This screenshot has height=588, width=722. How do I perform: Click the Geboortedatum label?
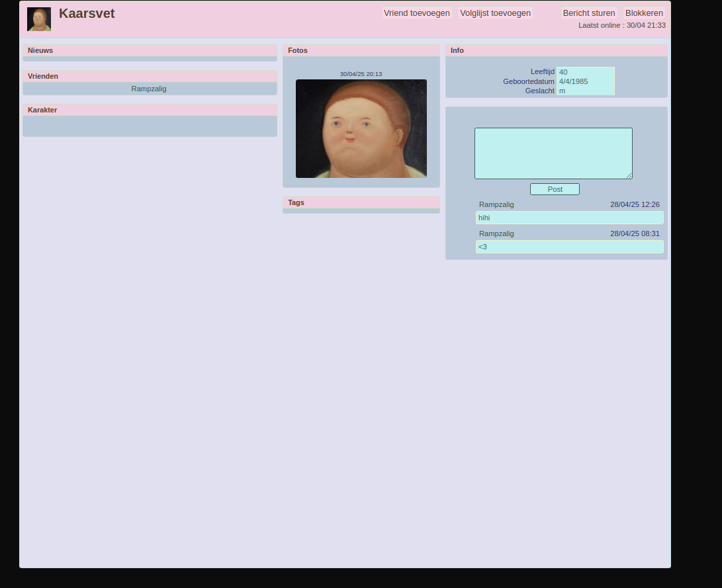pyautogui.click(x=529, y=81)
